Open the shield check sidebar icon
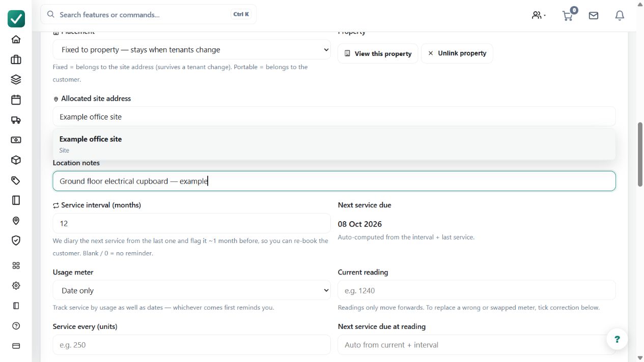The image size is (644, 362). (x=16, y=240)
